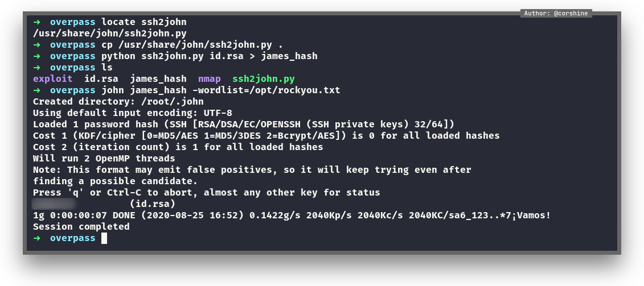Click ssh2john.py in the ls listing
This screenshot has height=286, width=644.
[x=264, y=79]
